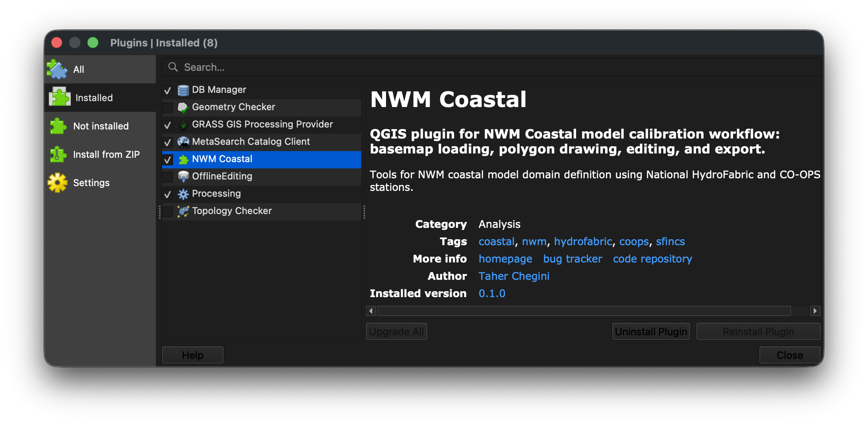
Task: Enable the Topology Checker plugin checkbox
Action: click(x=167, y=211)
